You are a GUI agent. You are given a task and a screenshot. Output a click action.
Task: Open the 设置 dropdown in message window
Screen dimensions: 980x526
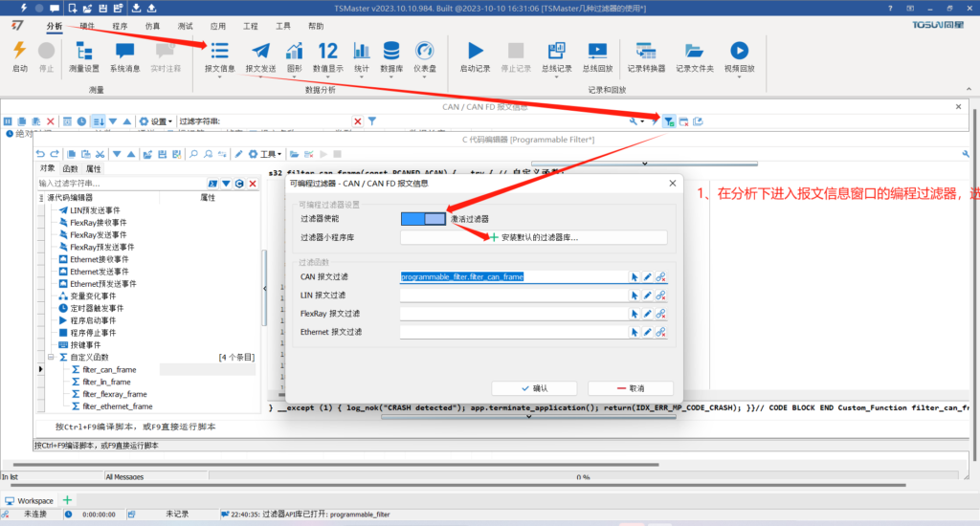pos(159,121)
